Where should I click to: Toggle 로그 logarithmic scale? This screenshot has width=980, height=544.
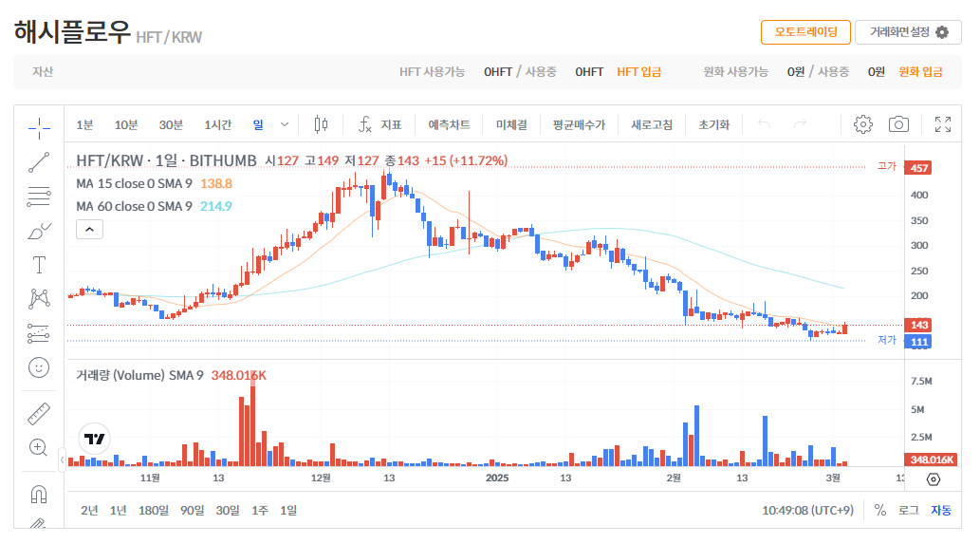(909, 510)
